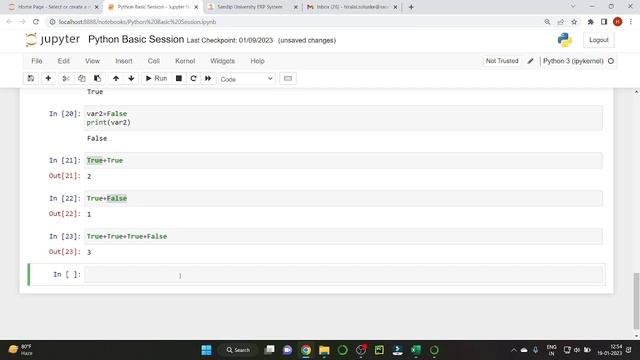The image size is (640, 360).
Task: Bookmark this page with star icon
Action: coord(574,22)
